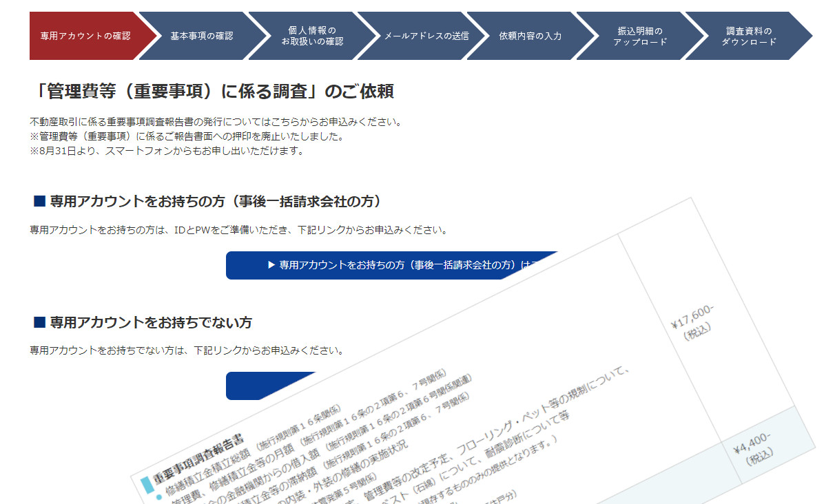Screen dimensions: 824x504
Task: Click the line about 8月31日より、スマートフォン
Action: pyautogui.click(x=167, y=151)
